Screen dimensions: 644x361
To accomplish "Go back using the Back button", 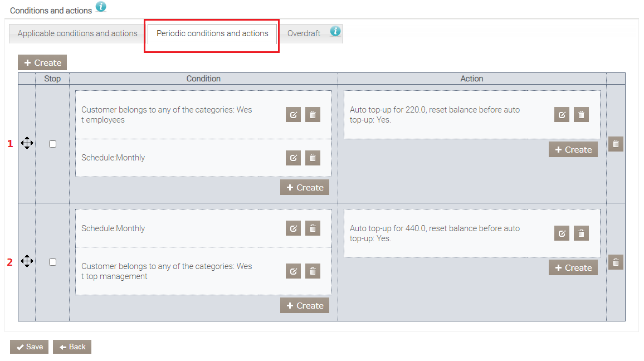I will point(72,347).
